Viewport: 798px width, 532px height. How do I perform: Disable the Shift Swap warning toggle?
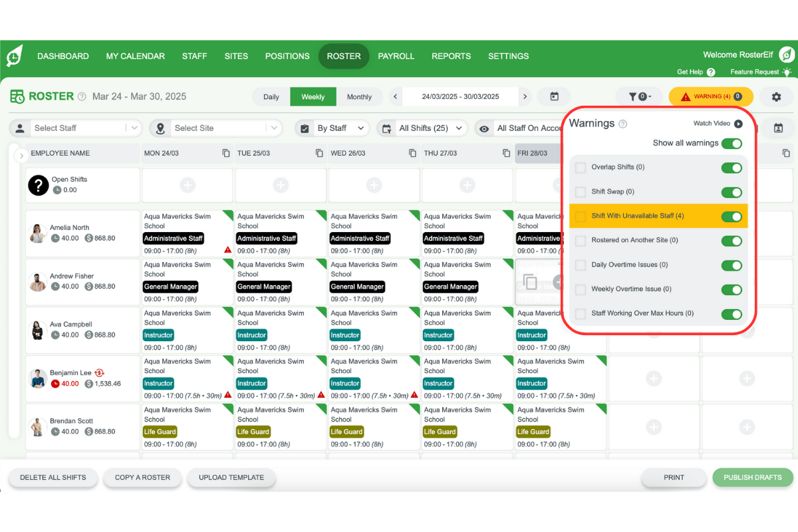731,192
